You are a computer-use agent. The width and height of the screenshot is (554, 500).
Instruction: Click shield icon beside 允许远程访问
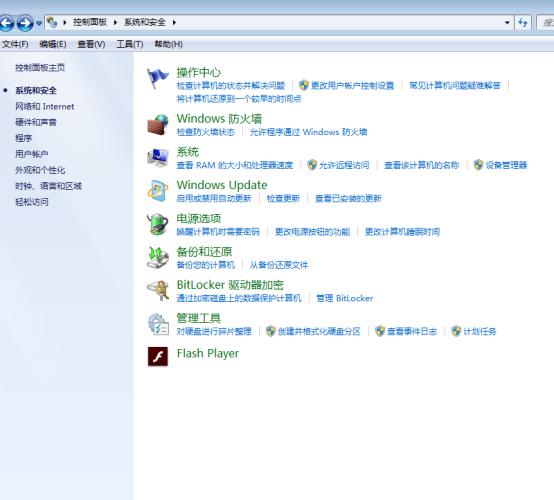[312, 165]
